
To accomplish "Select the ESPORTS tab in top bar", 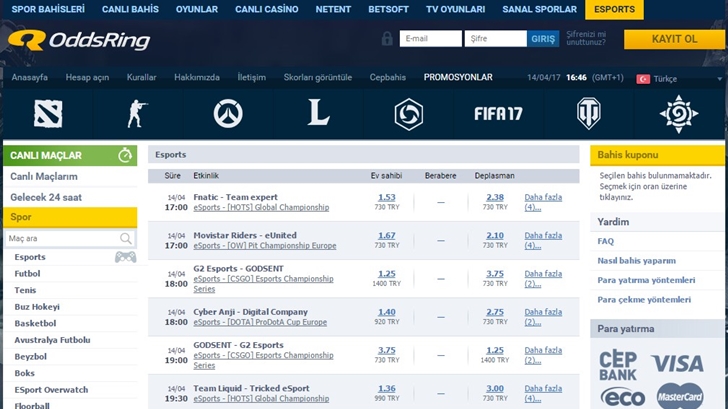I will click(x=614, y=9).
